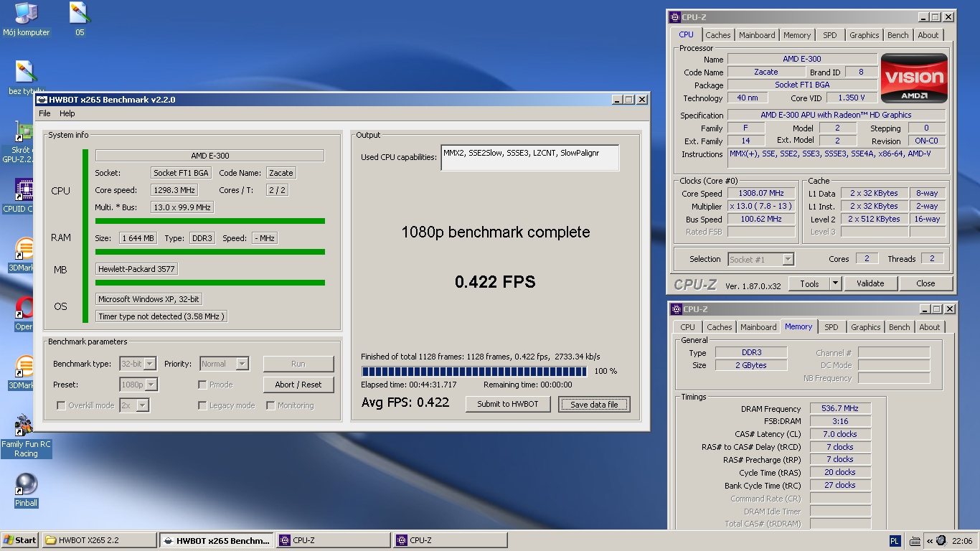Click the AMD E-300 field in System info
Screen dimensions: 980x551
[x=209, y=156]
